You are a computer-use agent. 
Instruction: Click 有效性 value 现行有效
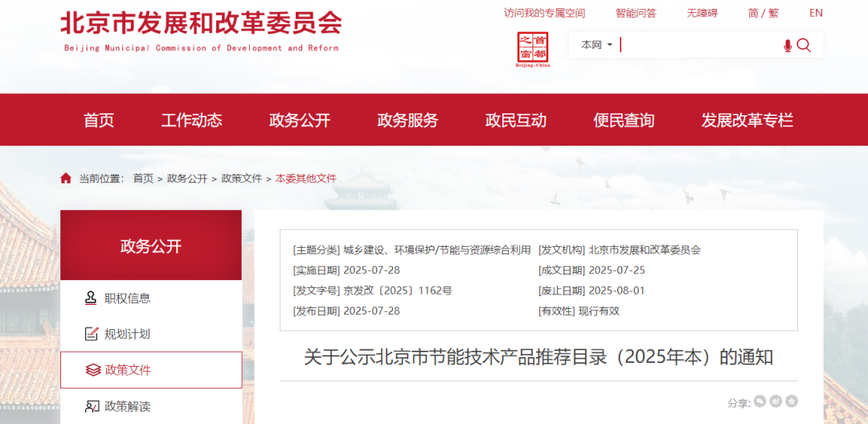[x=599, y=311]
